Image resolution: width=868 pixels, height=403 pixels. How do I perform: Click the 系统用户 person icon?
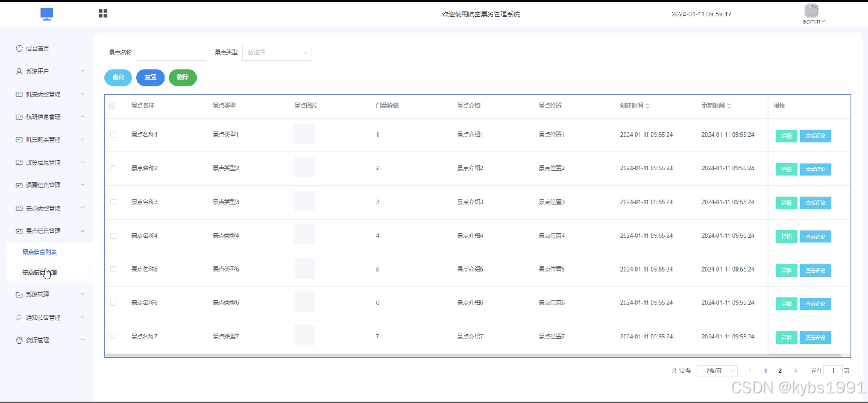point(19,71)
